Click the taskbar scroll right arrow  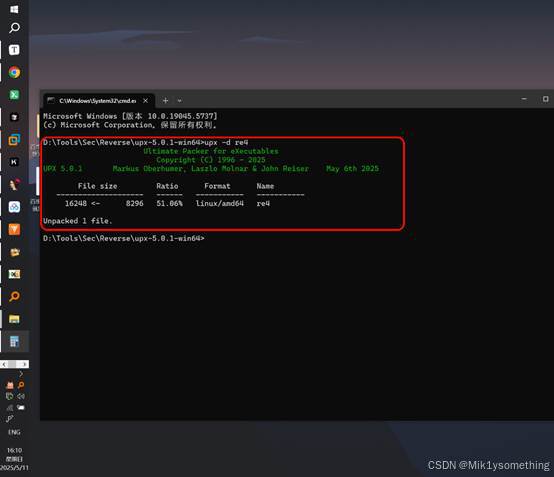[25, 364]
